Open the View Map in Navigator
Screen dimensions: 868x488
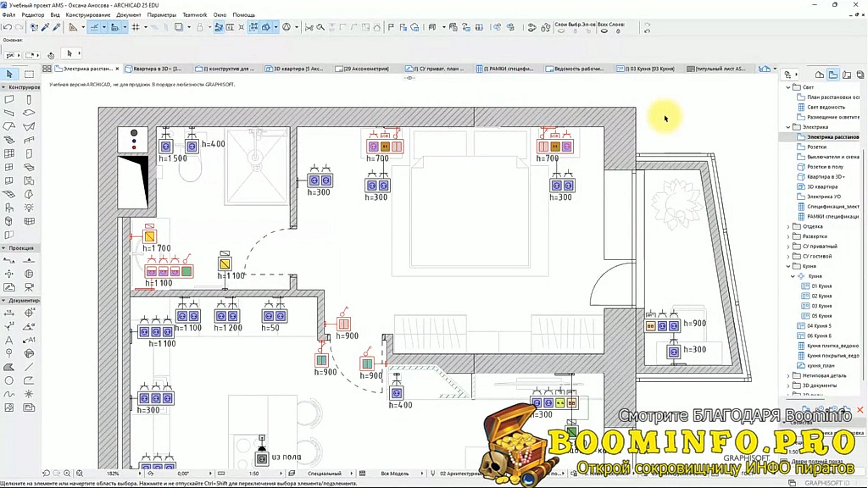(833, 75)
